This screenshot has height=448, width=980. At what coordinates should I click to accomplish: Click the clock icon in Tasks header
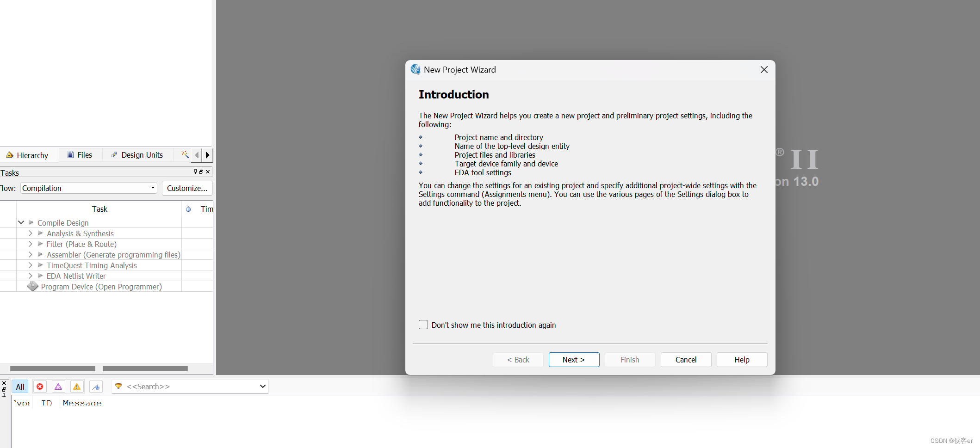pyautogui.click(x=188, y=209)
